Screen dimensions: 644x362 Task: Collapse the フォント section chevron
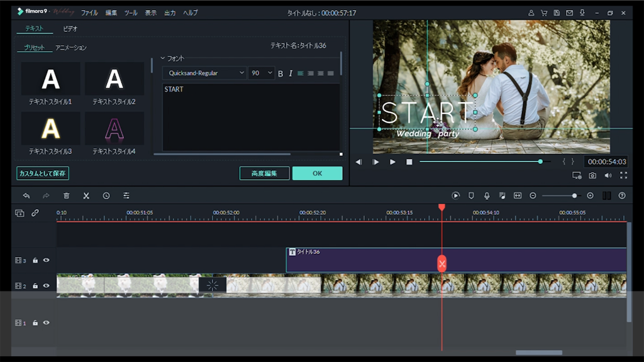pyautogui.click(x=163, y=58)
